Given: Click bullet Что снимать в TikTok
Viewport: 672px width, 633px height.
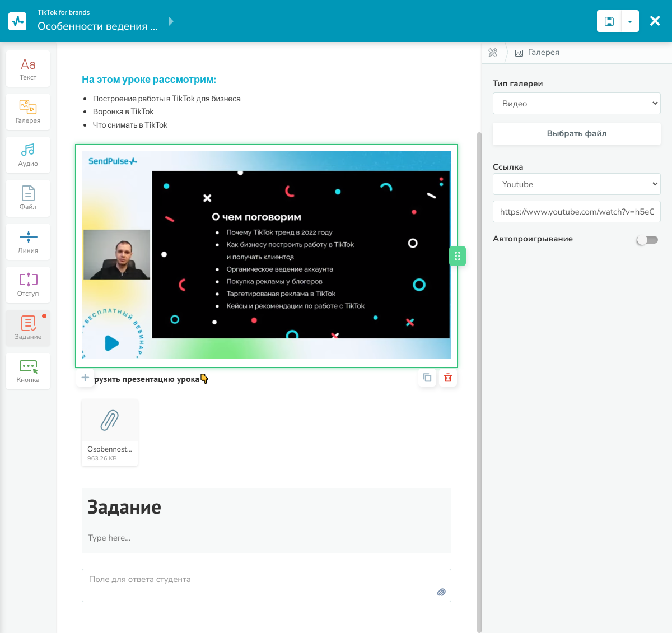Looking at the screenshot, I should pyautogui.click(x=130, y=125).
